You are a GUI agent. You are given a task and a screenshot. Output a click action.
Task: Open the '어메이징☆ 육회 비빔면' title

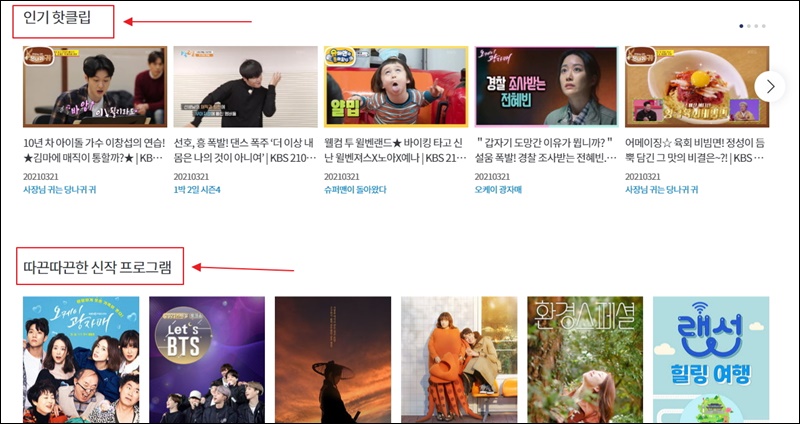[x=695, y=151]
